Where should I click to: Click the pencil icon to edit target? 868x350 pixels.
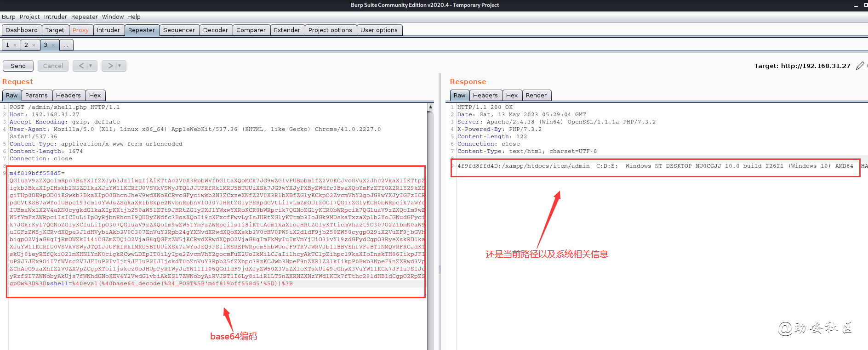(860, 66)
